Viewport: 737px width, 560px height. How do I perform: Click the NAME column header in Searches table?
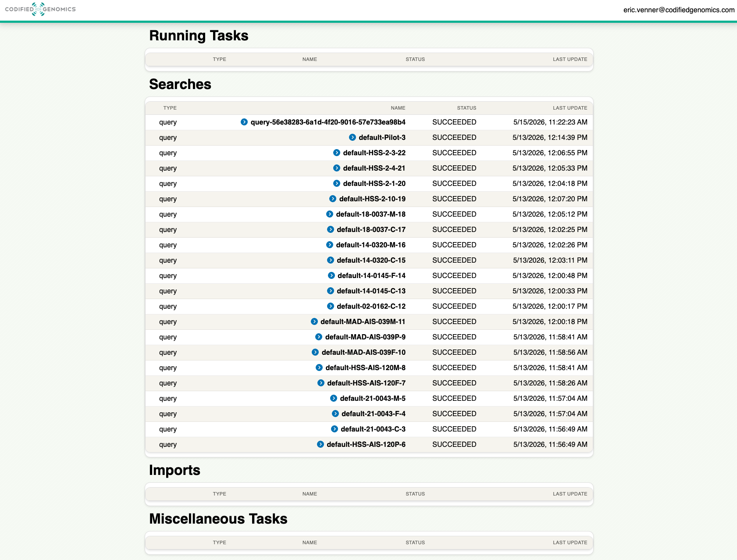point(398,108)
